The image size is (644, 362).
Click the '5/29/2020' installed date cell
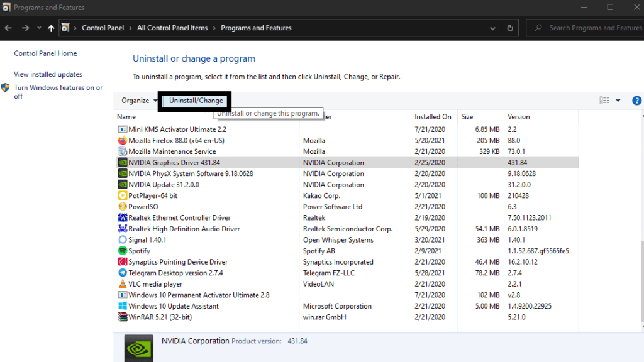[x=430, y=229]
